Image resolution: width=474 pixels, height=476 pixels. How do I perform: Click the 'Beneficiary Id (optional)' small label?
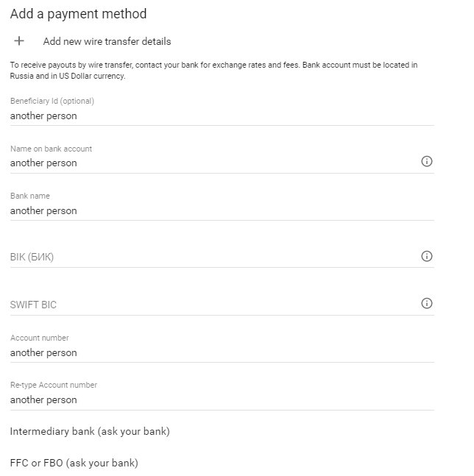pos(52,101)
